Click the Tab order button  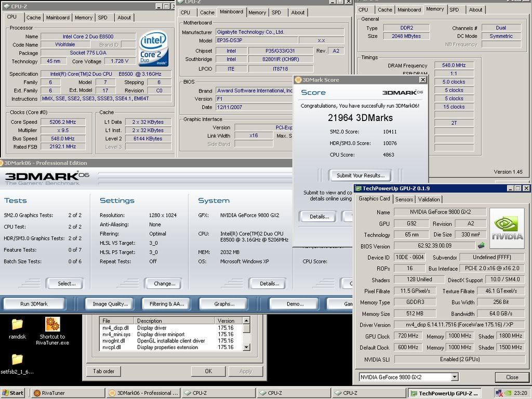tap(103, 371)
